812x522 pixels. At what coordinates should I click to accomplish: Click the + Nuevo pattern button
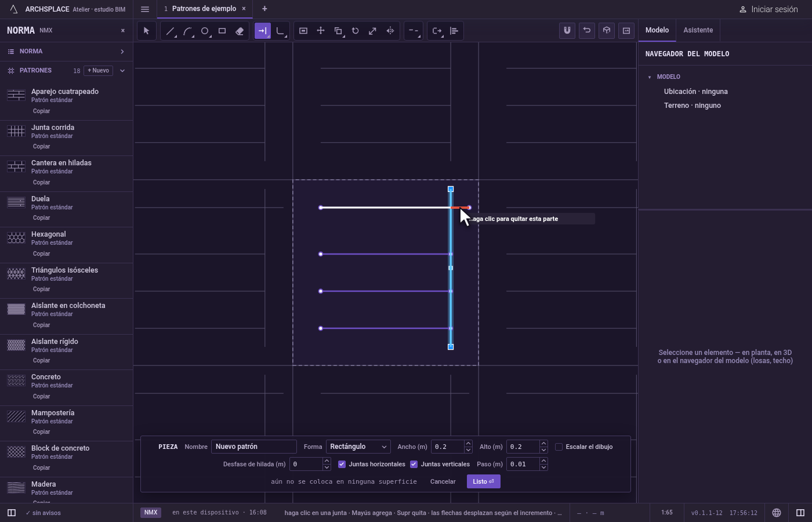coord(99,71)
